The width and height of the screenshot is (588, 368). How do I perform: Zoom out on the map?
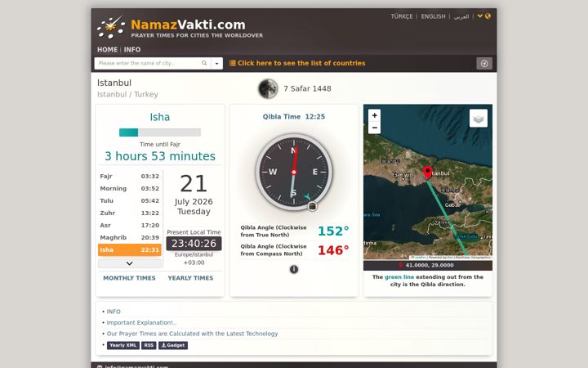point(374,128)
